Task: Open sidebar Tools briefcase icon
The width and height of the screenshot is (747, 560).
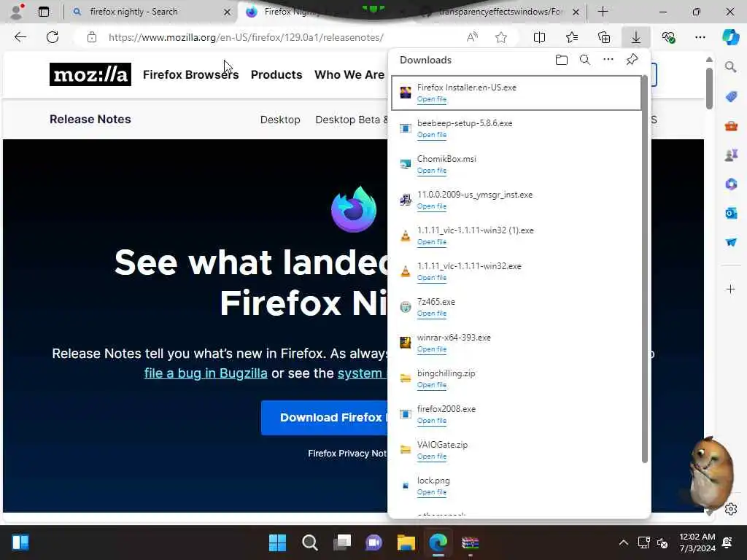Action: [x=731, y=126]
